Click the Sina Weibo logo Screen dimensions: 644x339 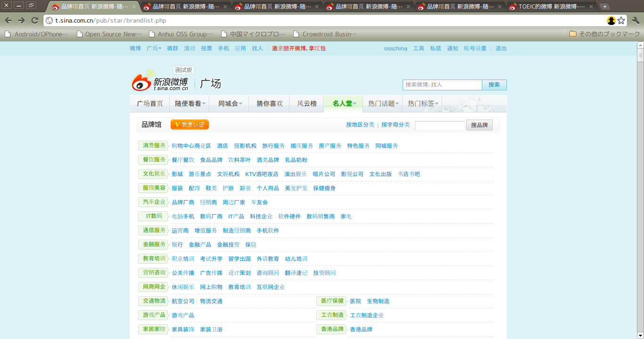pyautogui.click(x=160, y=81)
